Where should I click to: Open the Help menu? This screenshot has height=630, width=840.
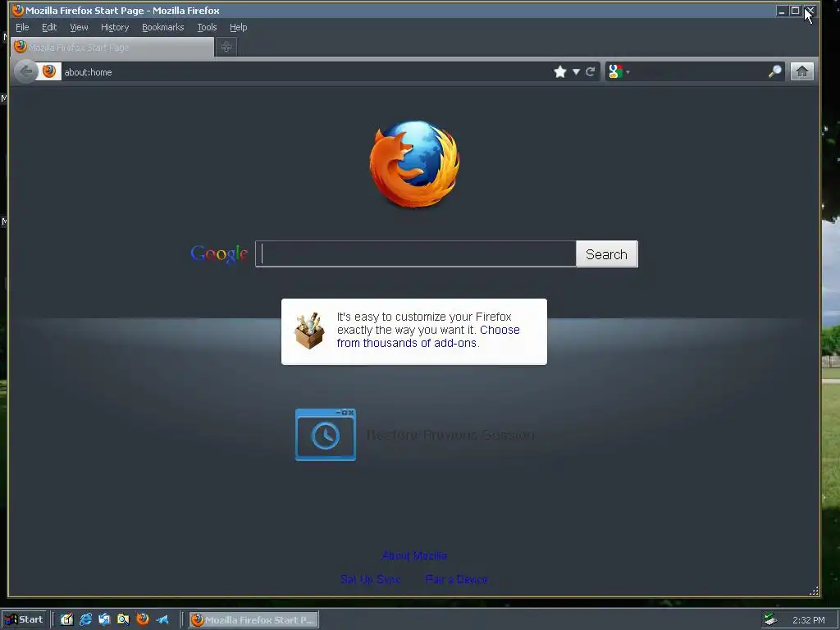(x=239, y=27)
